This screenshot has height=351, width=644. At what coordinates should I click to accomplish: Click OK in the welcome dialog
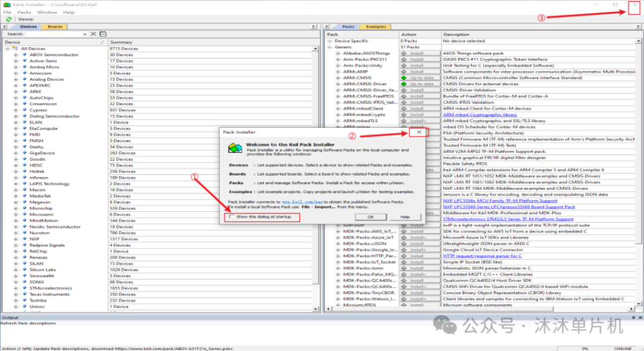(x=370, y=217)
